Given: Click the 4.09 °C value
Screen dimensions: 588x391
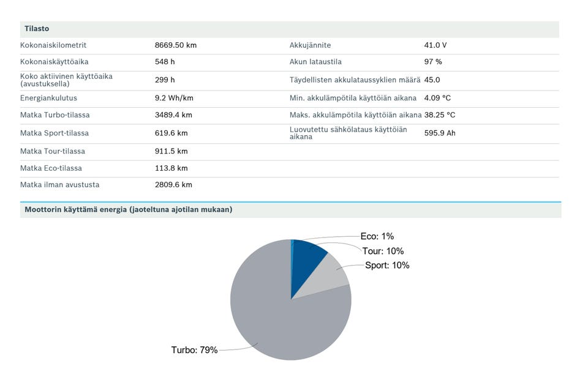Looking at the screenshot, I should pos(437,98).
